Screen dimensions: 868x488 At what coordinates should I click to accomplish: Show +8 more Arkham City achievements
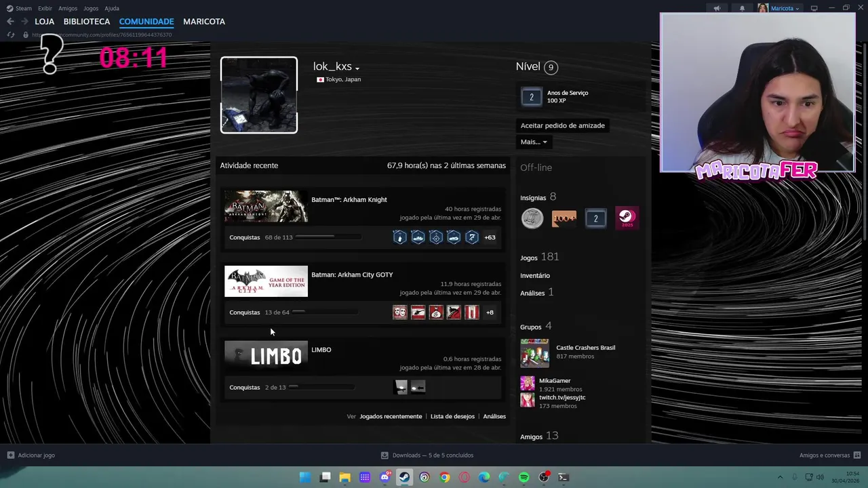click(490, 312)
